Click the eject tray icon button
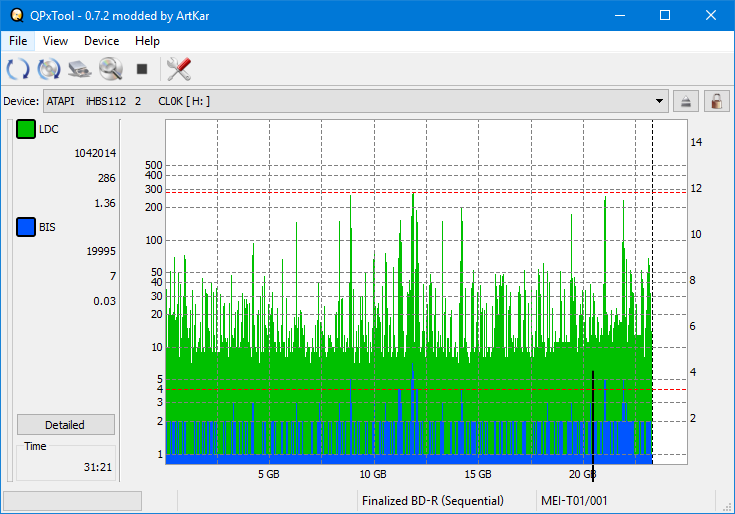This screenshot has height=514, width=735. coord(686,101)
